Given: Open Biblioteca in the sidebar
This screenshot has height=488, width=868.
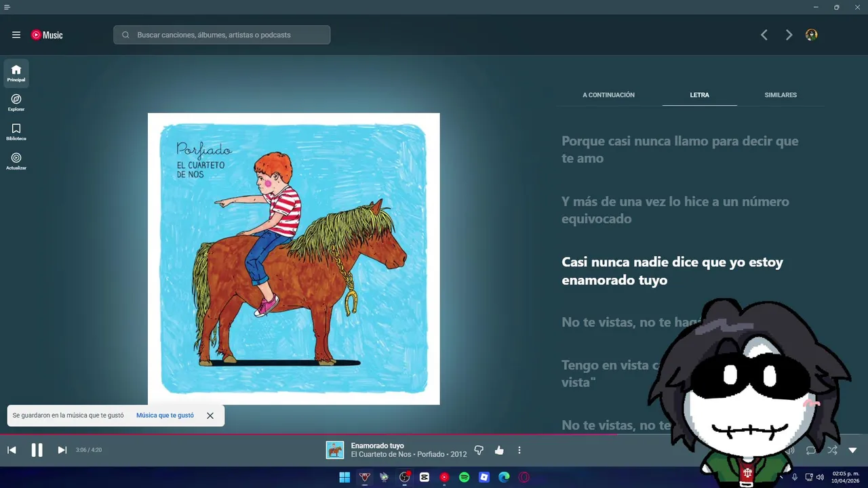Looking at the screenshot, I should 16,131.
